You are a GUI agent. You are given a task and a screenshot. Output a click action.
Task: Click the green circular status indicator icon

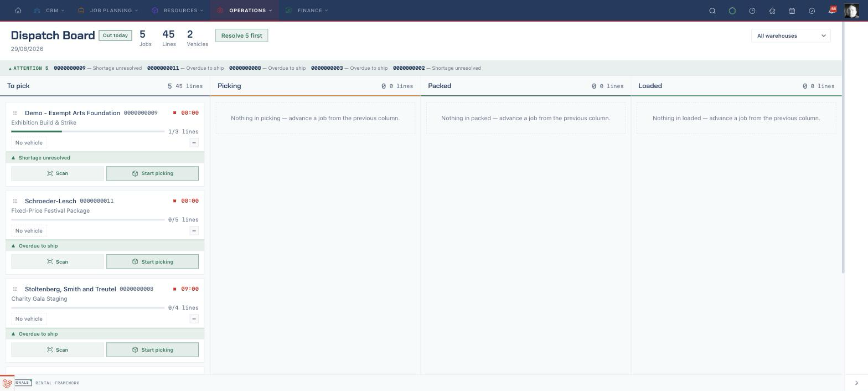pyautogui.click(x=732, y=11)
